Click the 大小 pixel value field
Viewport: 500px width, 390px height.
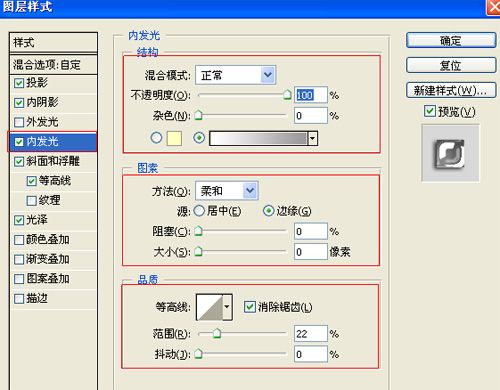tap(311, 252)
